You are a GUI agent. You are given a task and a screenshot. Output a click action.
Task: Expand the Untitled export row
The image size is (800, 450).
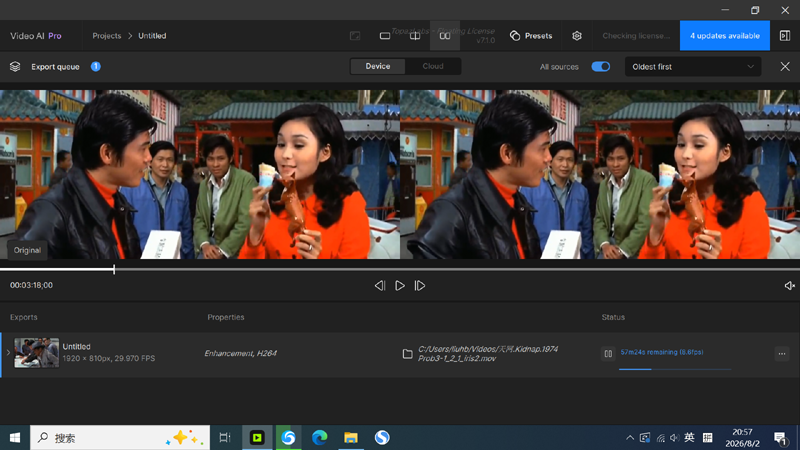click(8, 353)
